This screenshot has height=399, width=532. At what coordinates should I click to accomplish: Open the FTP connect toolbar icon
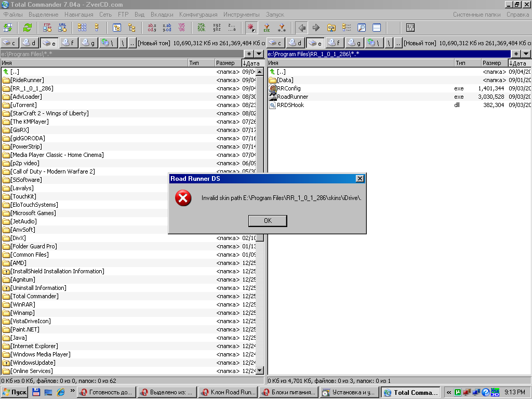click(47, 28)
